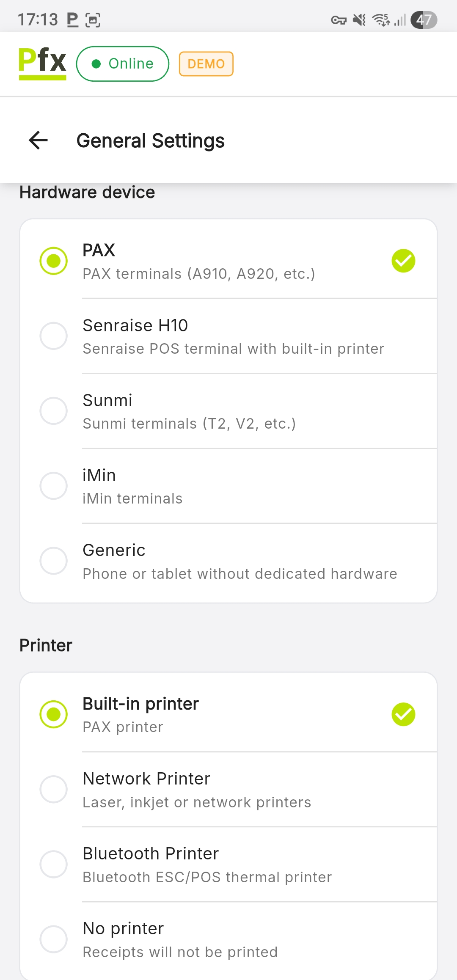Tap the General Settings title
Screen dimensions: 457x980
pyautogui.click(x=151, y=141)
